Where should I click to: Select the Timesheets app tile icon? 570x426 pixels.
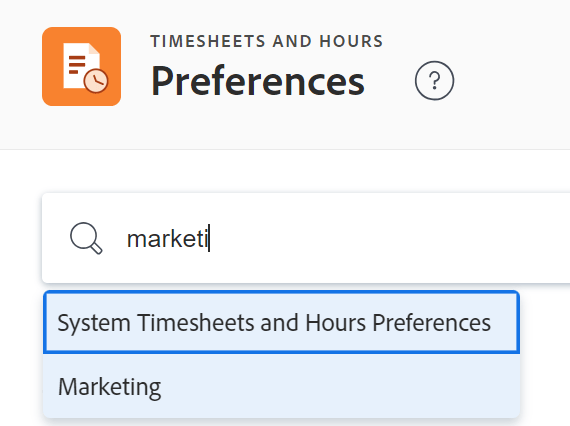[x=81, y=67]
